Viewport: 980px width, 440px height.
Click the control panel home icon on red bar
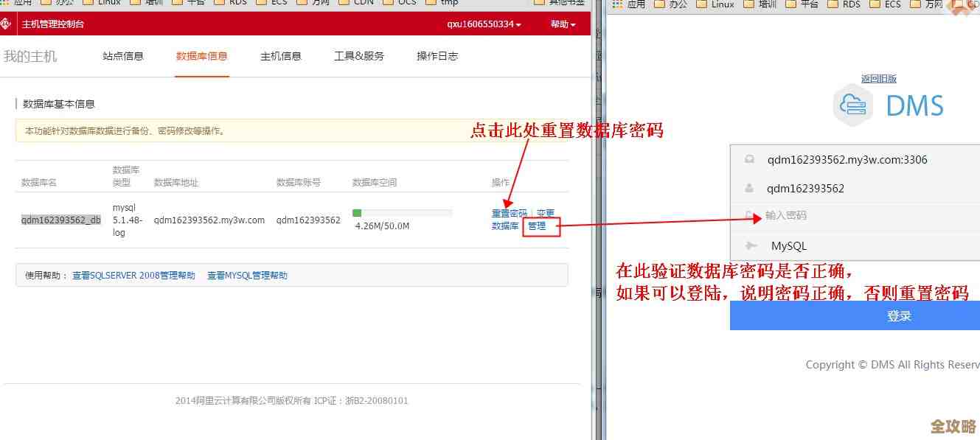click(x=7, y=23)
